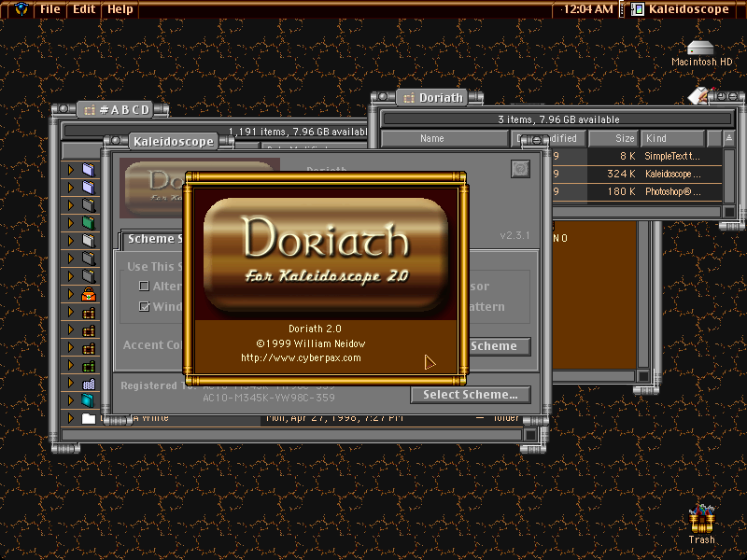Select the green suitcase icon in #ABCD list
The image size is (747, 560).
click(x=89, y=366)
